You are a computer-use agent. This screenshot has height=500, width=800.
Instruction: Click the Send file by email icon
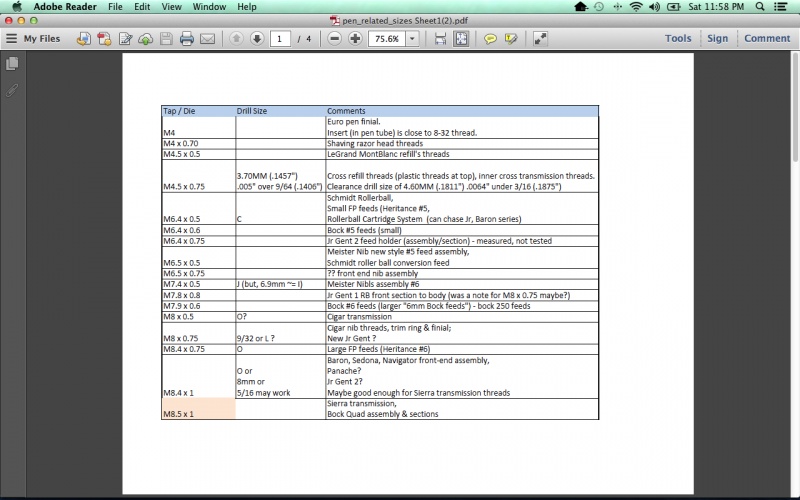tap(208, 39)
